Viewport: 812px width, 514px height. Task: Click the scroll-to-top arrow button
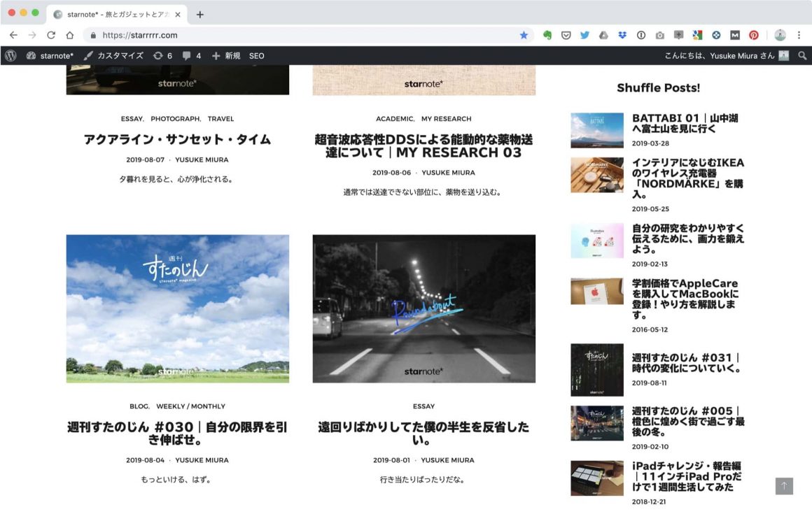coord(784,486)
